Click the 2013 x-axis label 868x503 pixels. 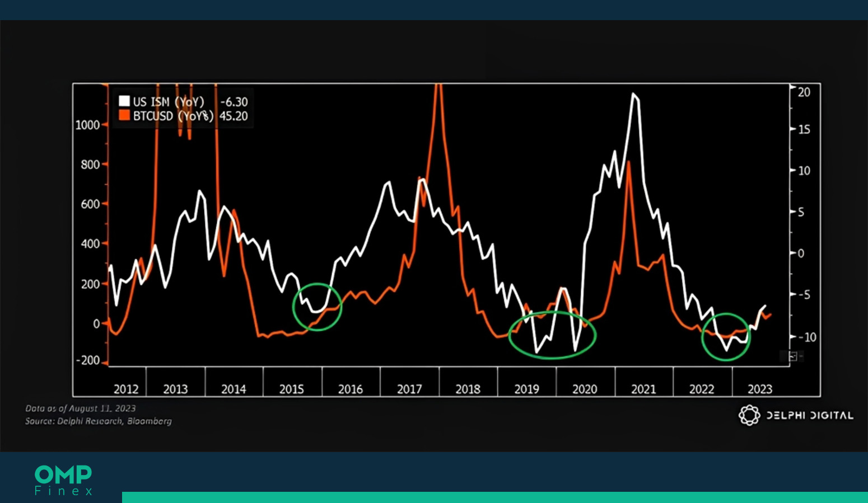(x=175, y=389)
